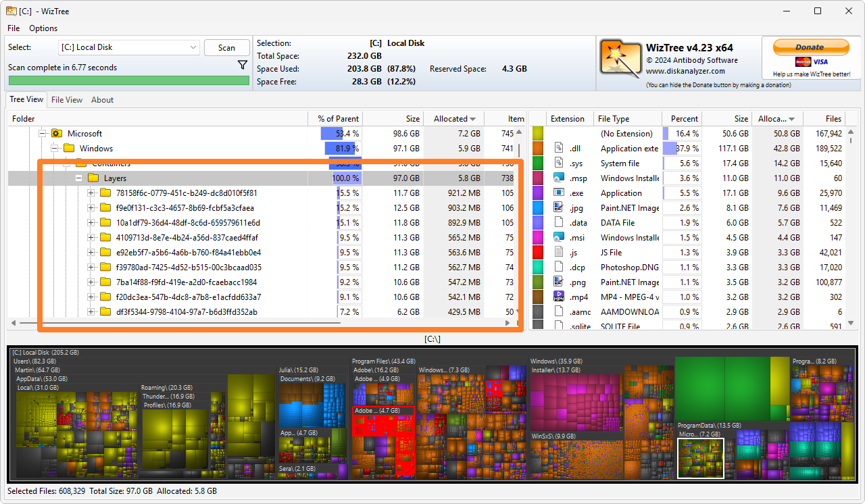Screen dimensions: 865x504
Task: Click the (No Extension) color swatch
Action: (538, 133)
